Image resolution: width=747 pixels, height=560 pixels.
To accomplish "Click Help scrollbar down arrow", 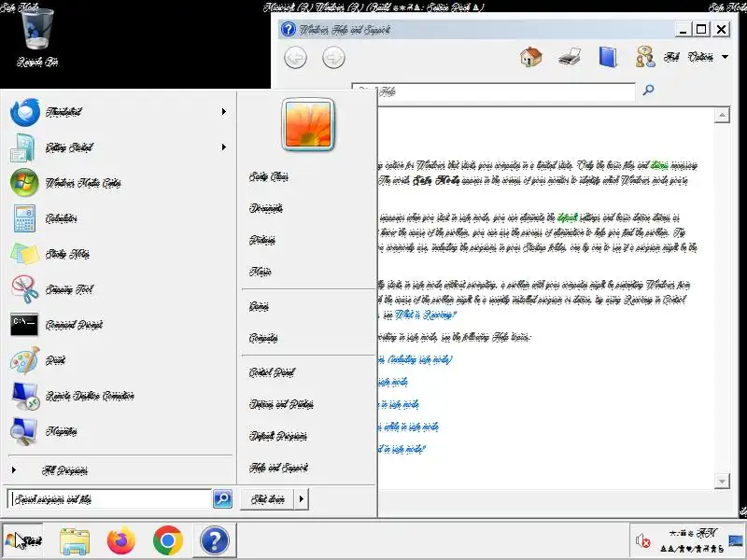I will tap(722, 481).
